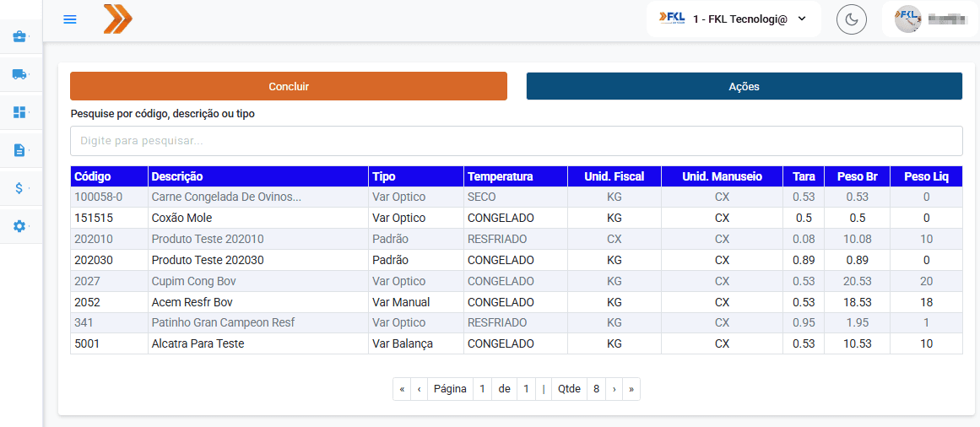Image resolution: width=980 pixels, height=427 pixels.
Task: Sort by Temperatura column header
Action: click(x=501, y=176)
